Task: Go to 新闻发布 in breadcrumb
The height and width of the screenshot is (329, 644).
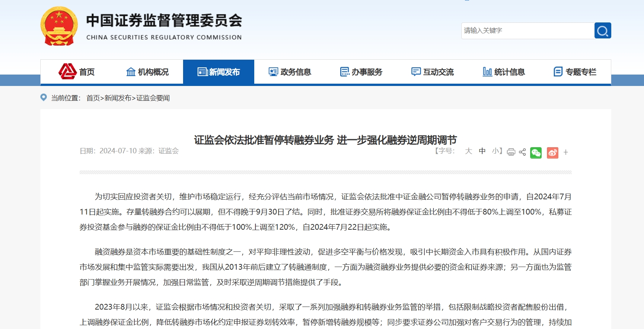Action: (118, 98)
